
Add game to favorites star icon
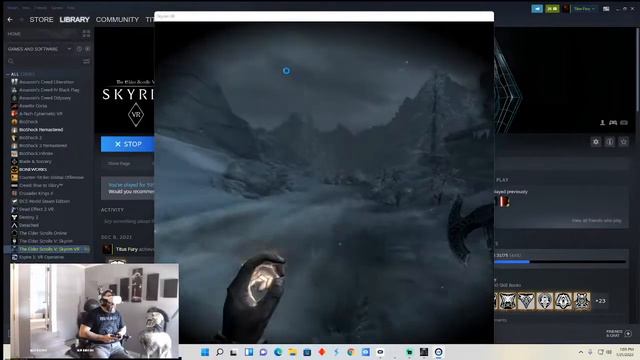point(623,142)
